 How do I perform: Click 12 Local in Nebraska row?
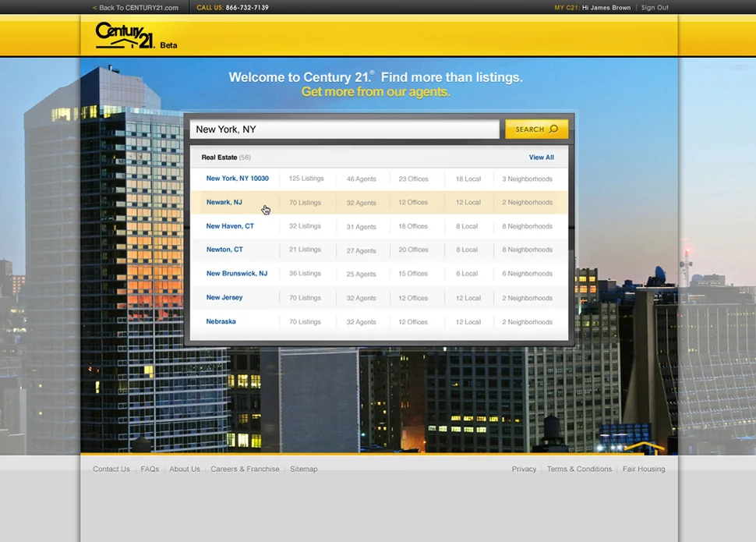click(x=468, y=322)
